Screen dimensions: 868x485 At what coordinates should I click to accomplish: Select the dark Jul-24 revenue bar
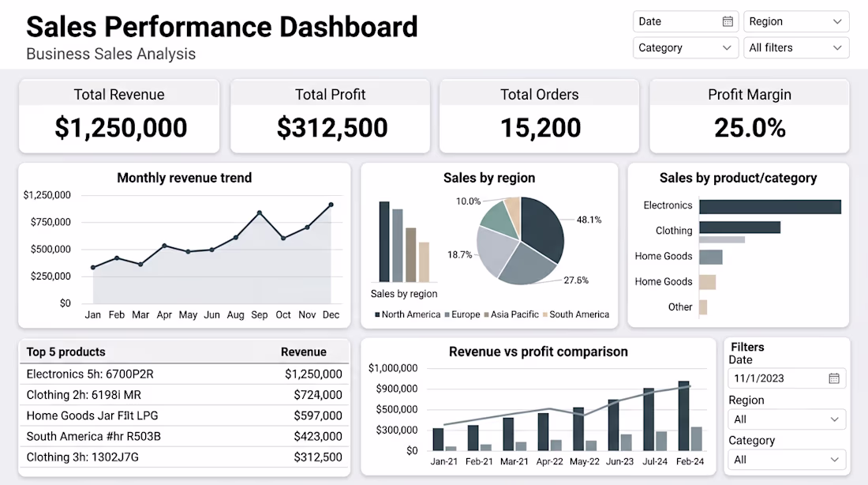pyautogui.click(x=649, y=419)
